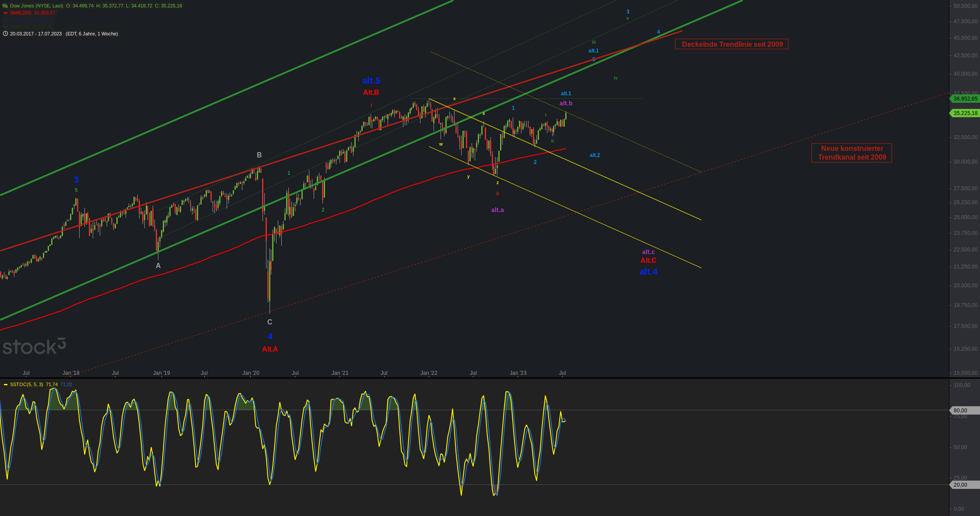
Task: Select the 'Deckelnde Trendlinie seit 2009' annotation box
Action: 732,44
